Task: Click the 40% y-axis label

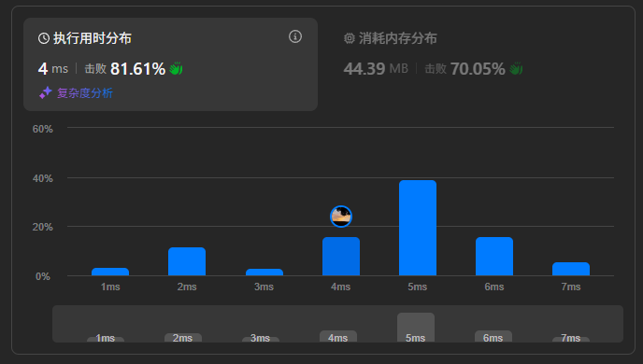Action: pos(43,178)
